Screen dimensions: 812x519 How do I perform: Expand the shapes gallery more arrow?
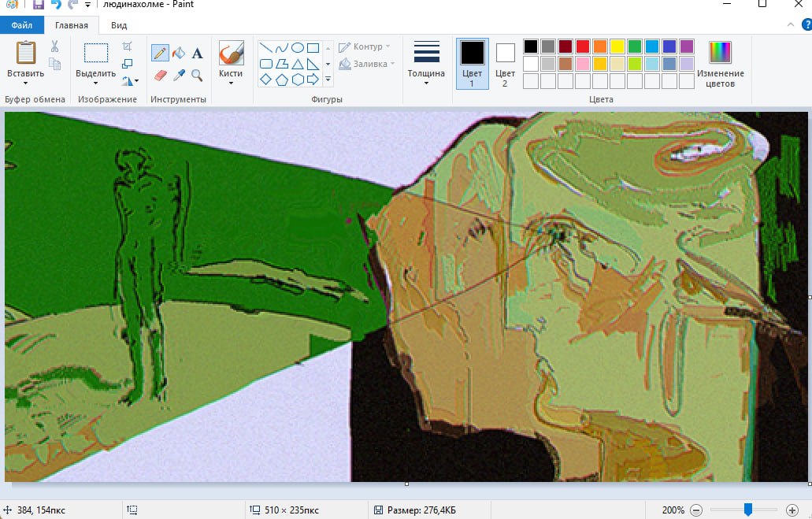[x=328, y=80]
